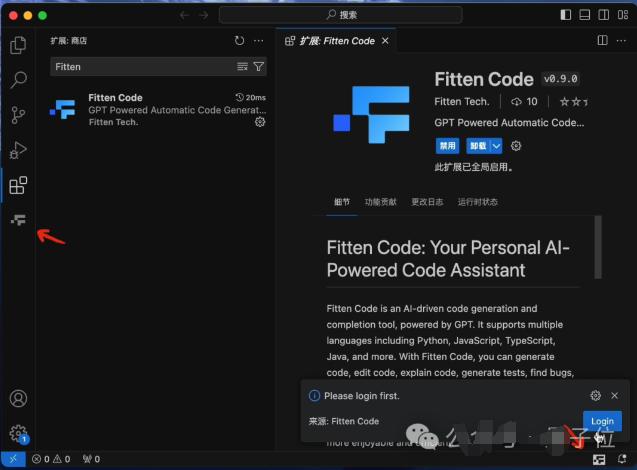
Task: Click the 20ms activation time label
Action: (x=250, y=97)
